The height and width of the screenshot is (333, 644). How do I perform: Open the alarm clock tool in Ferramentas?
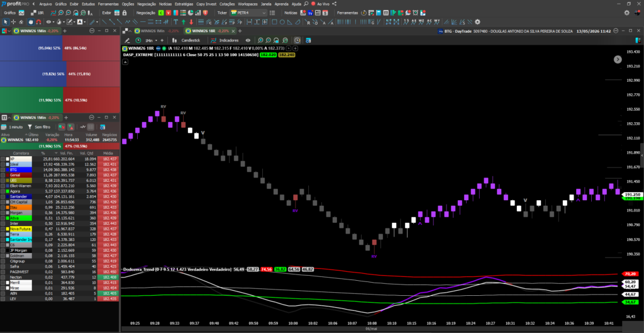coord(415,13)
